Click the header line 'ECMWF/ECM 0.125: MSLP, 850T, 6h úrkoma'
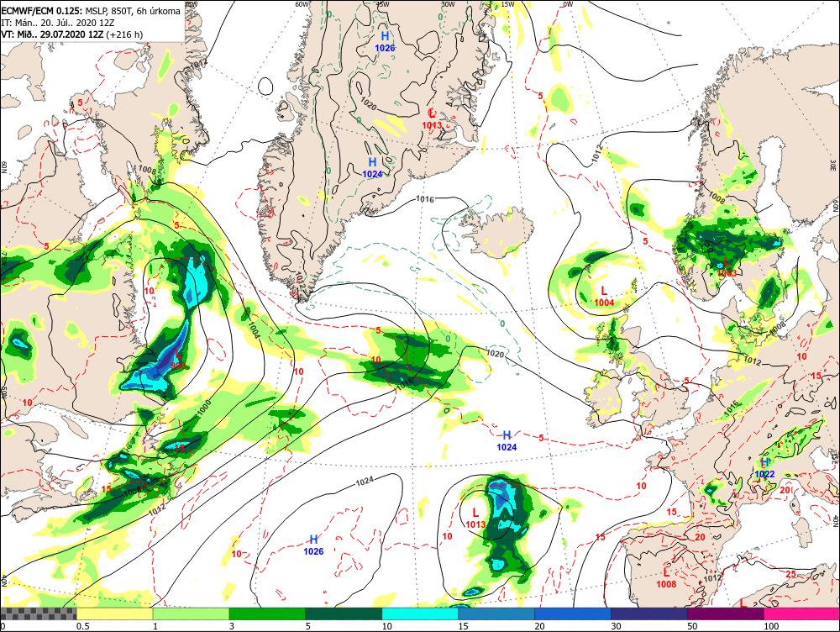The width and height of the screenshot is (840, 632). 91,11
